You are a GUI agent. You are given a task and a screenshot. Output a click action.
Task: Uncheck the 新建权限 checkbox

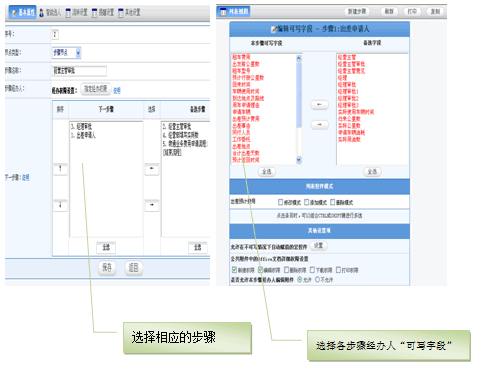point(234,269)
